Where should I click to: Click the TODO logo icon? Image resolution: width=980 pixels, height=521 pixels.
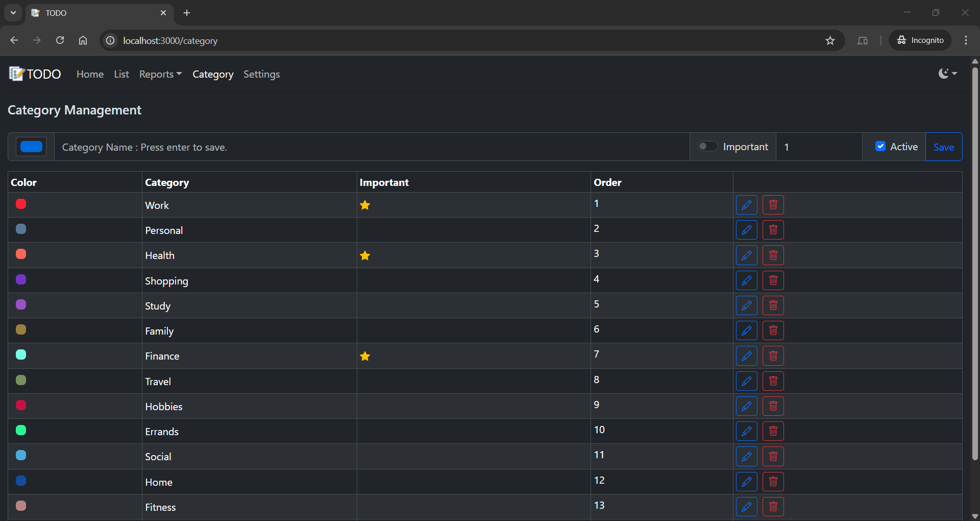pyautogui.click(x=16, y=74)
